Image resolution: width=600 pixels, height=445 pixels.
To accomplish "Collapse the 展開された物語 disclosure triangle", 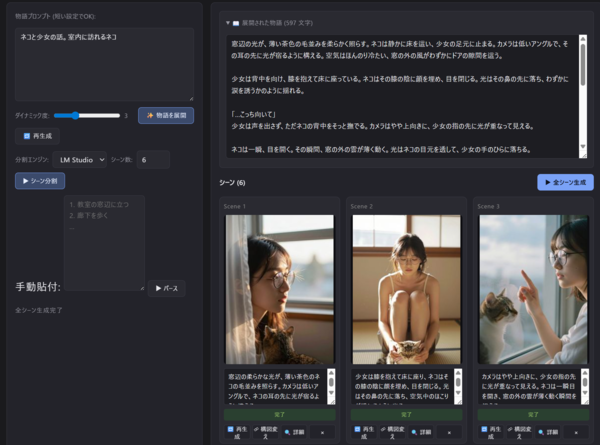I will pos(228,23).
